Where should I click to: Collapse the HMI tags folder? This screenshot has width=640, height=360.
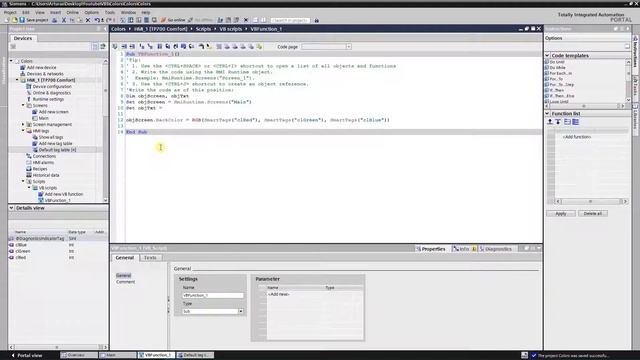[23, 131]
